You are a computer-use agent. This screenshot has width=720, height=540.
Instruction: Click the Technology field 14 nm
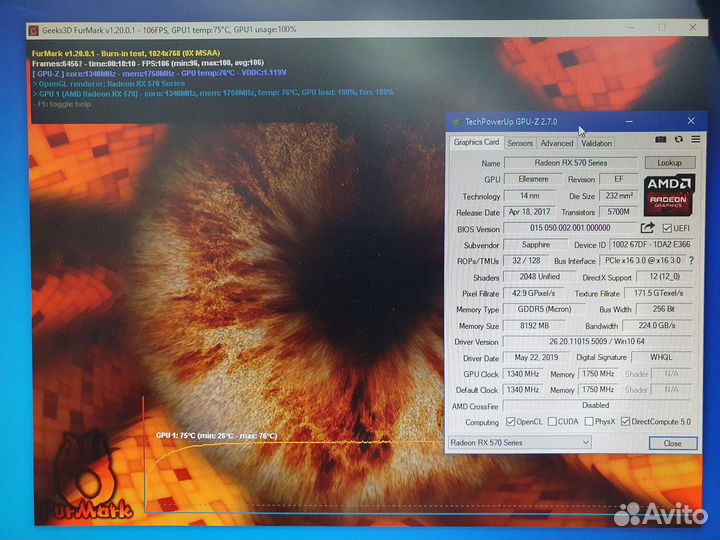(x=529, y=196)
